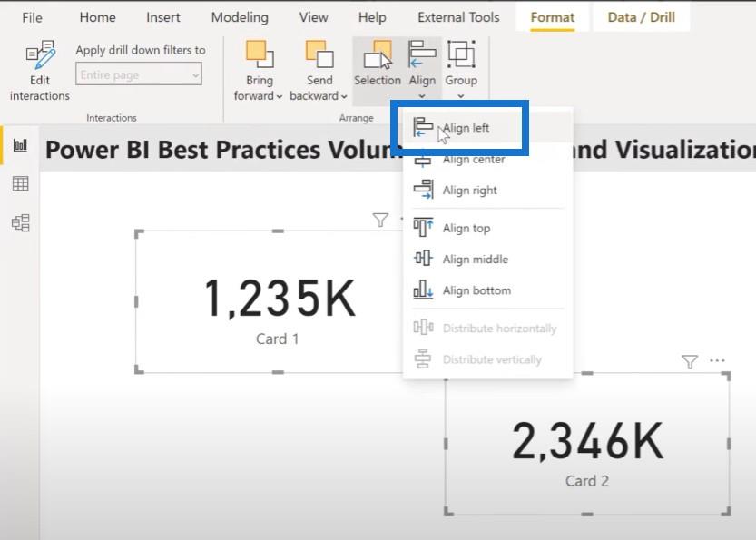This screenshot has width=756, height=540.
Task: Open the Model view icon in sidebar
Action: tap(21, 222)
